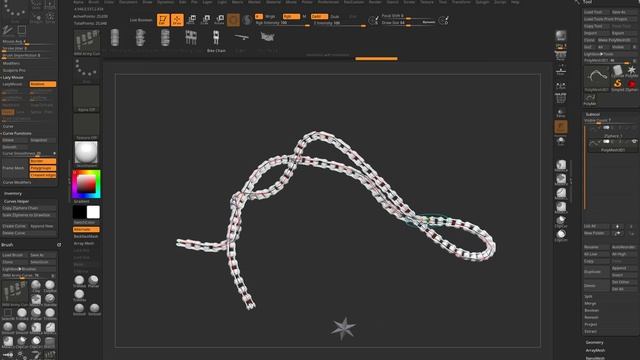Viewport: 640px width, 360px height.
Task: Click Copy ZSphere Chain button
Action: click(29, 208)
